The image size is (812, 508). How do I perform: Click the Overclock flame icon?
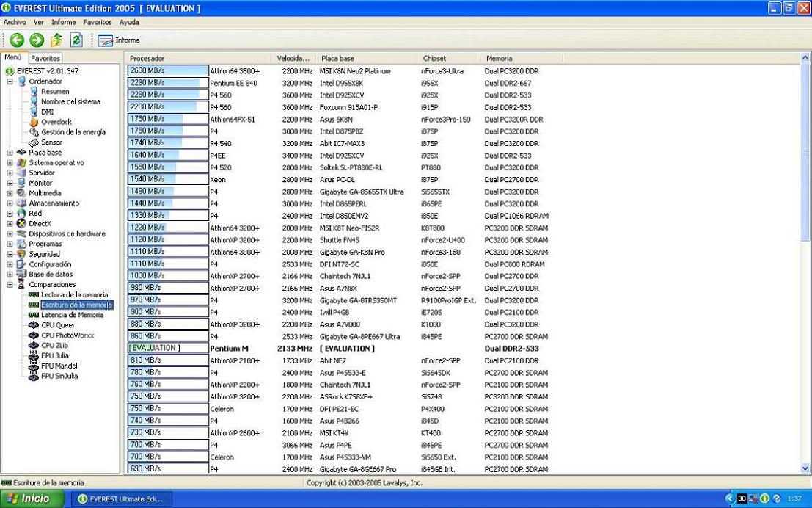pyautogui.click(x=34, y=122)
